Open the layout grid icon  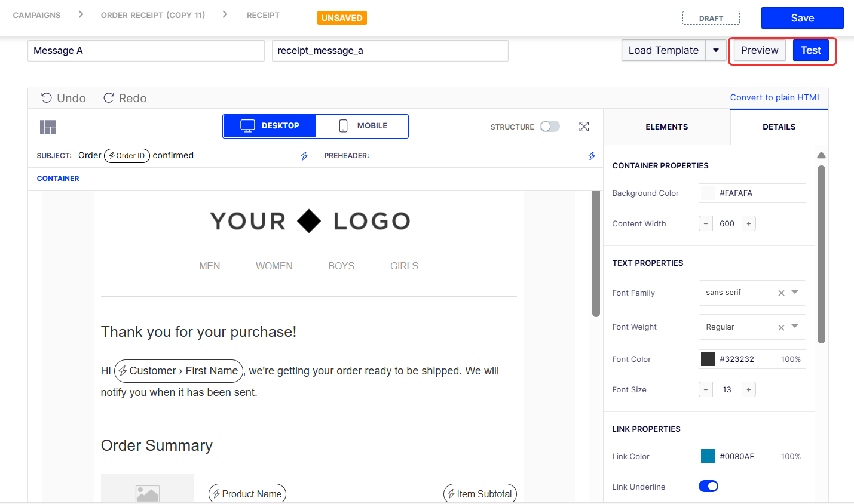(x=48, y=127)
